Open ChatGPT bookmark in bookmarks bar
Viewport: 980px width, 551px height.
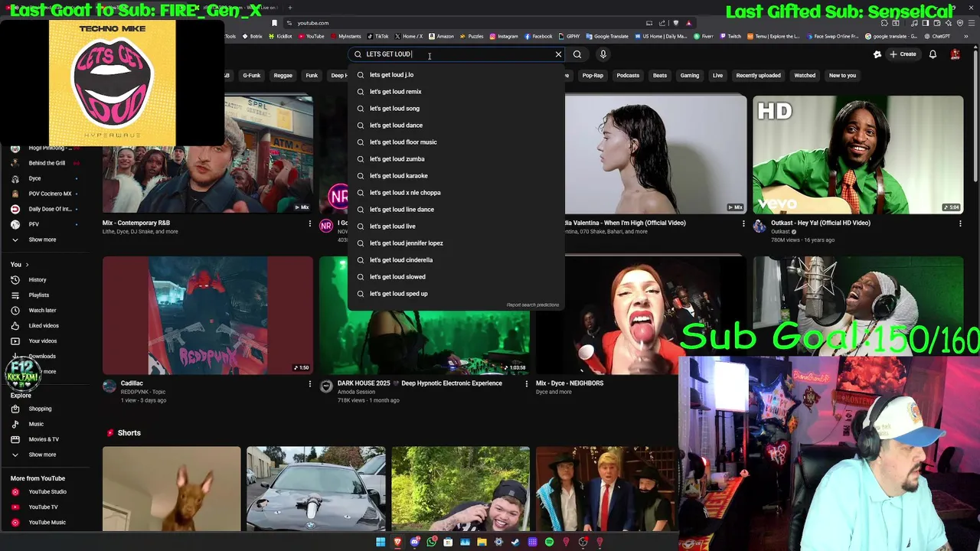coord(936,36)
